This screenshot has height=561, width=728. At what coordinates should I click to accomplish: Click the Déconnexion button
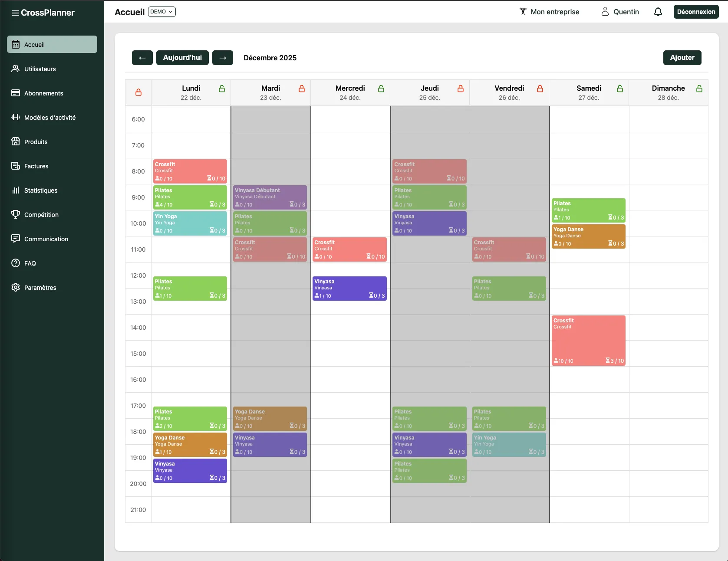click(x=696, y=12)
